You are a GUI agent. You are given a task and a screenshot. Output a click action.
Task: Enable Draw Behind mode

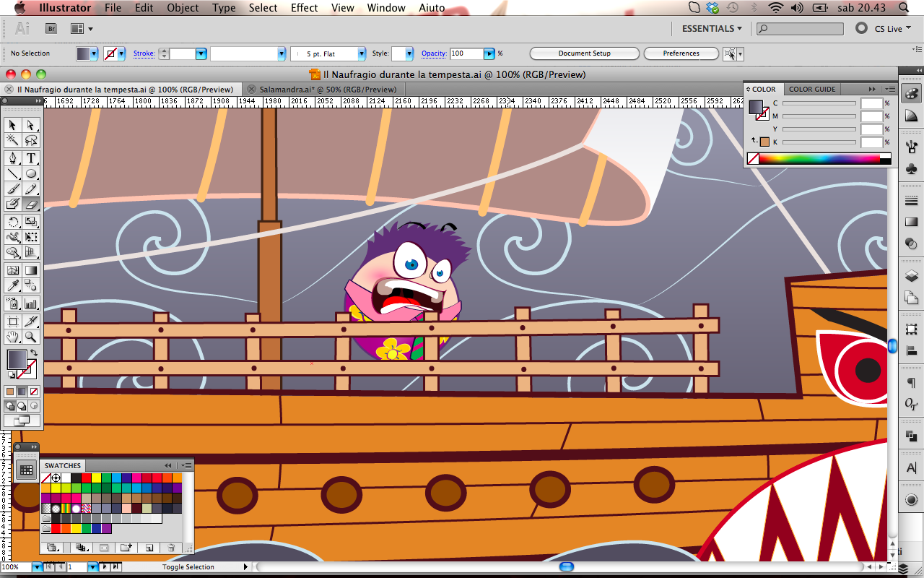[22, 406]
